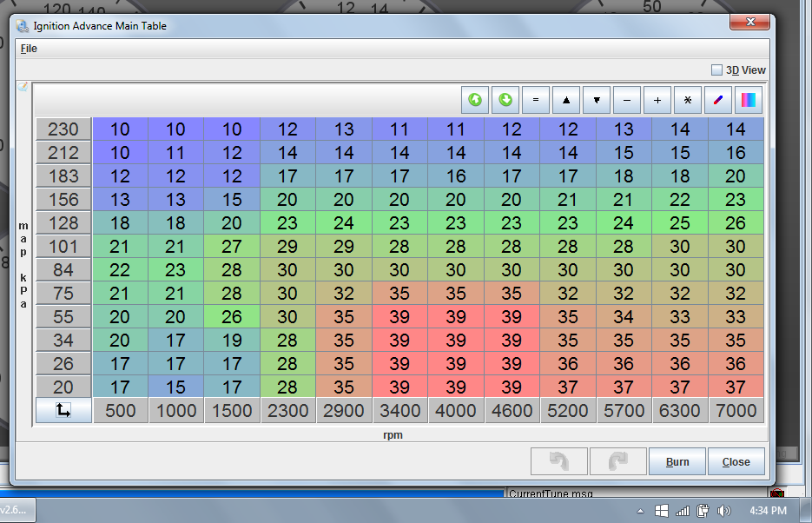
Task: Click the asterisk multiply toolbar button
Action: [688, 100]
